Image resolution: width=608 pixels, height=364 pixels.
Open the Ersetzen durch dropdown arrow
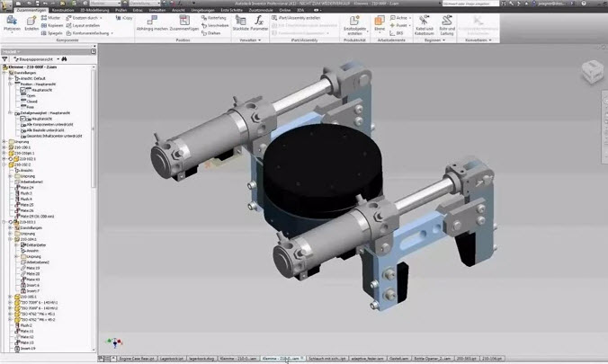102,18
